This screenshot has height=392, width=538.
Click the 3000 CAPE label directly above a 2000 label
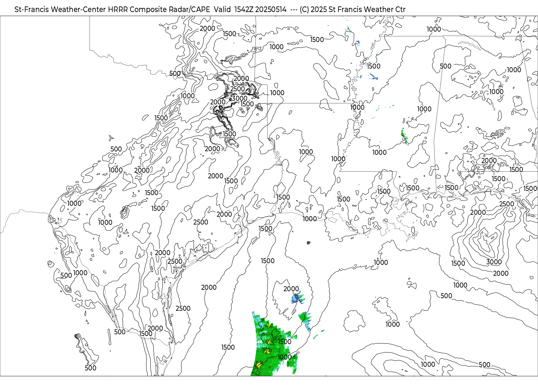point(494,262)
